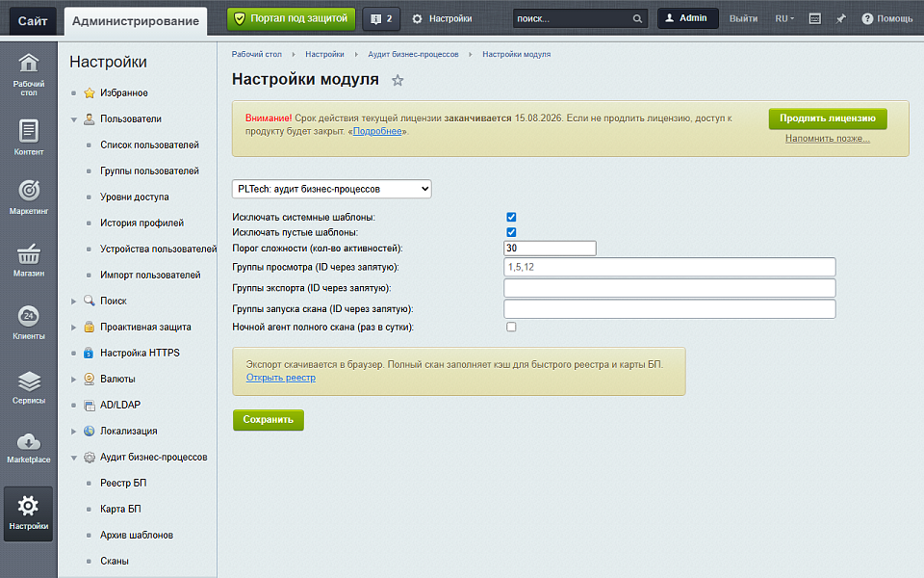This screenshot has height=578, width=924.
Task: Follow the Открыть реестр link
Action: pos(280,378)
